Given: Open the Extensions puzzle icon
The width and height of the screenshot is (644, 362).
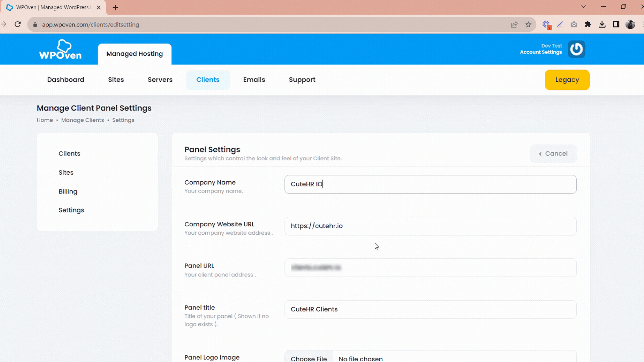Looking at the screenshot, I should pyautogui.click(x=588, y=24).
